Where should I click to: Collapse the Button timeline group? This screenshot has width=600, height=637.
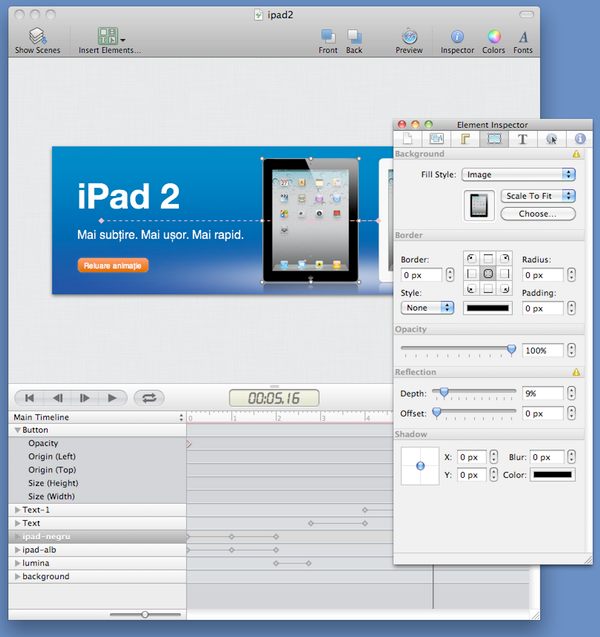pos(17,430)
